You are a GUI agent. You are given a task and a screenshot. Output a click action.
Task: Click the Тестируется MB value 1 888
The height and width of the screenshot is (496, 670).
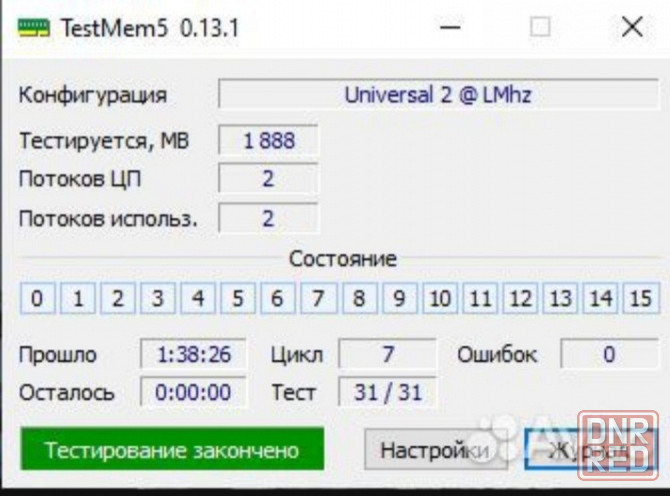268,141
